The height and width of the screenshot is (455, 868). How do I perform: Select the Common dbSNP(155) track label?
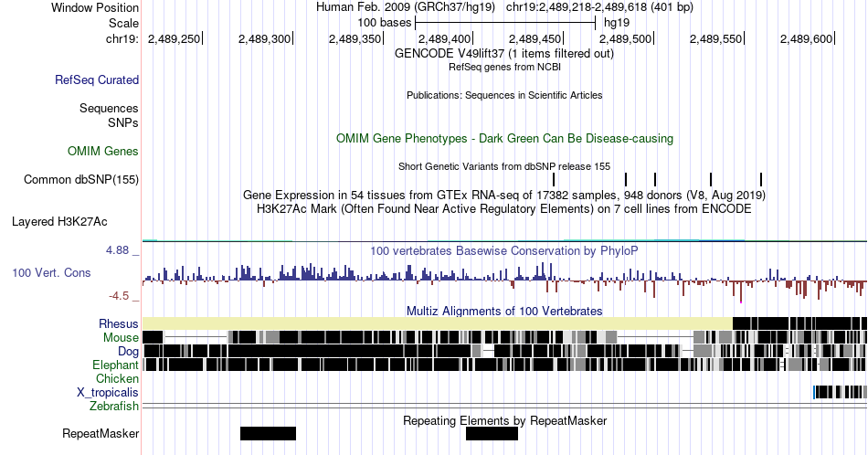pos(81,179)
